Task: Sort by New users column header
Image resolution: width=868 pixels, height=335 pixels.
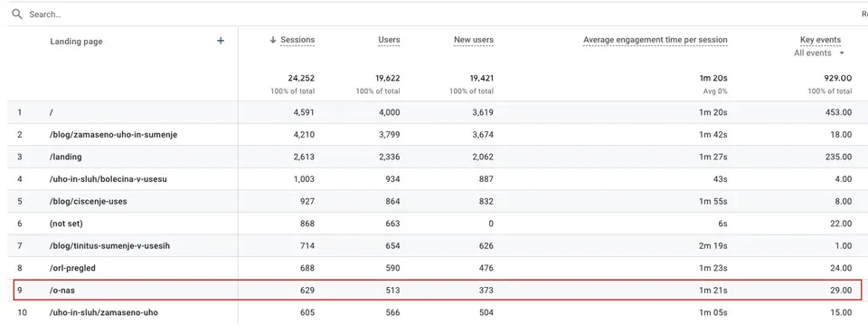Action: (x=474, y=40)
